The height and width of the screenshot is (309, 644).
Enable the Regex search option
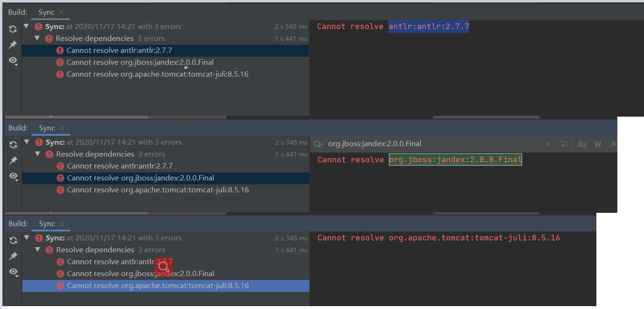click(x=613, y=144)
